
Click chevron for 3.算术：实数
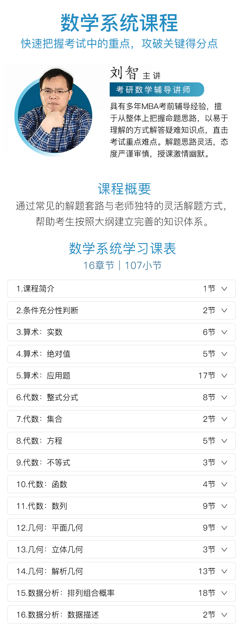pyautogui.click(x=224, y=332)
